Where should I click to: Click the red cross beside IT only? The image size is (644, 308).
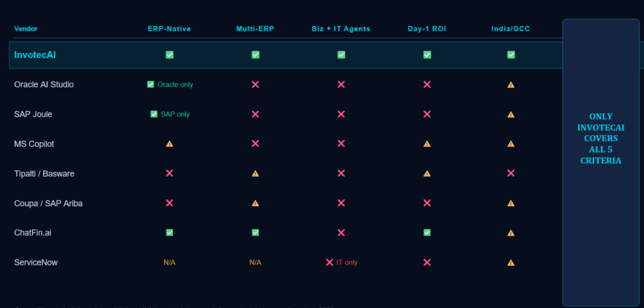(330, 262)
